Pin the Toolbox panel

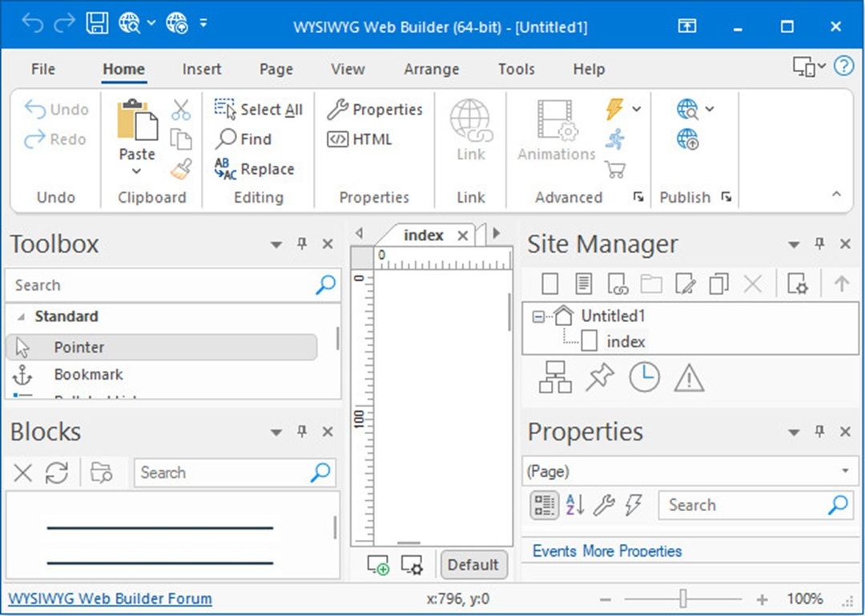[302, 244]
